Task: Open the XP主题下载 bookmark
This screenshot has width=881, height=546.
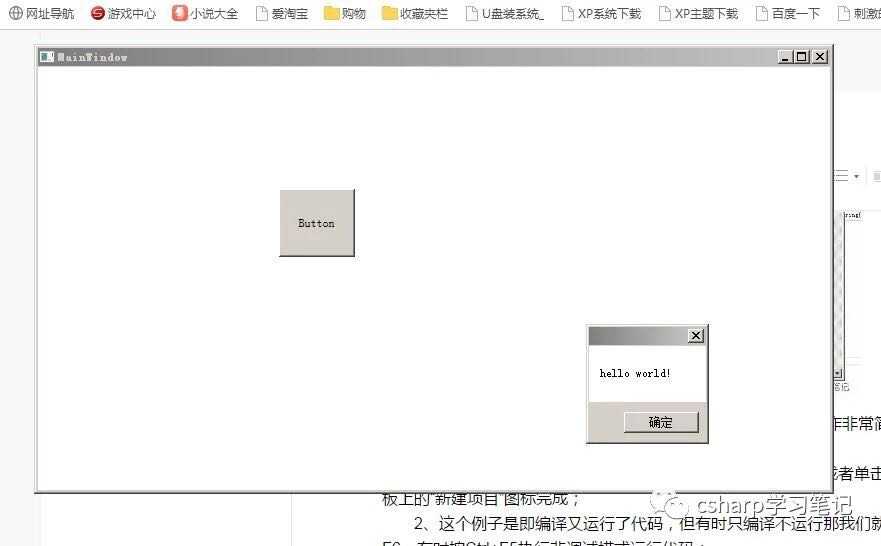Action: click(x=698, y=13)
